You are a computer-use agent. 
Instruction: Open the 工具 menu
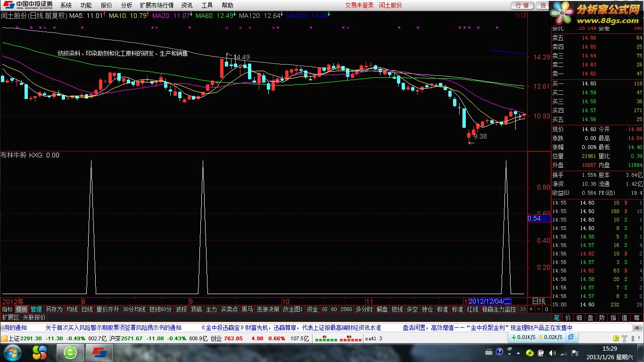tap(207, 5)
